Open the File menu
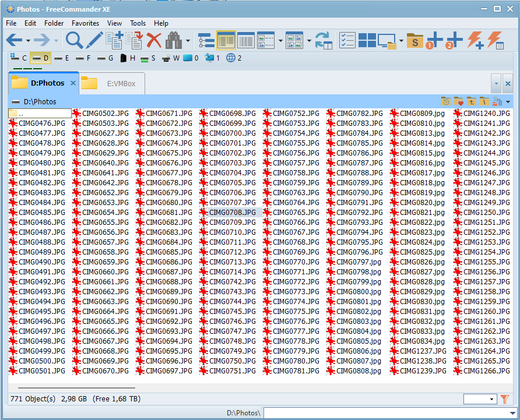Screen dimensions: 520x420 point(11,23)
